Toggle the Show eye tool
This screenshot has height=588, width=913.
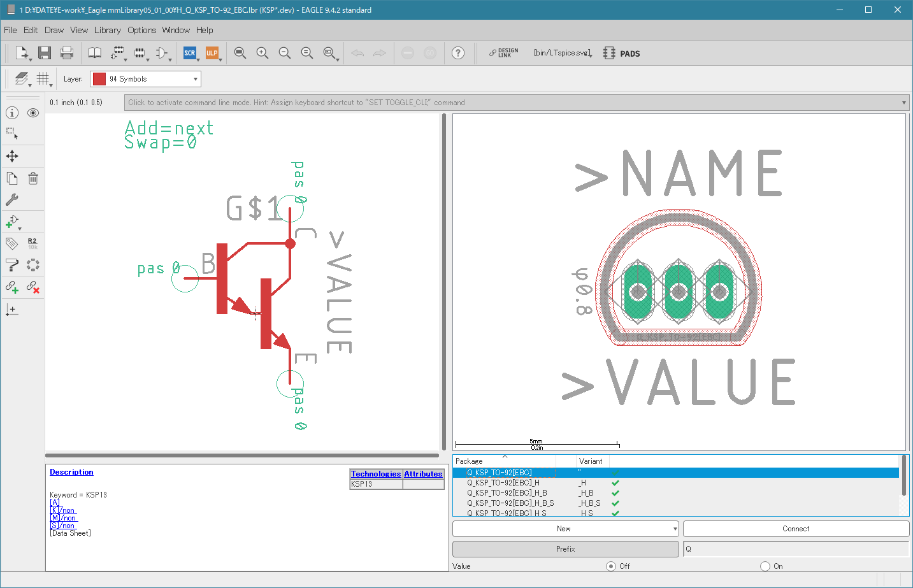[x=33, y=113]
